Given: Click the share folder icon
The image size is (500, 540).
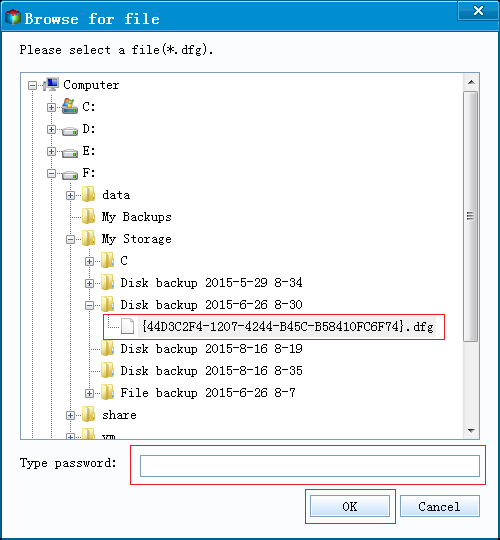Looking at the screenshot, I should tap(88, 415).
